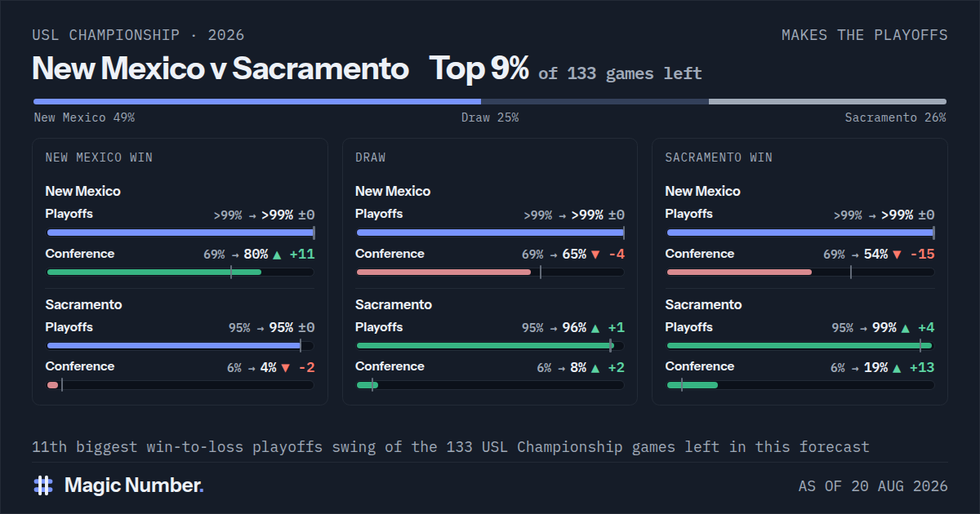
Task: Select the Sacramento Win panel header
Action: pyautogui.click(x=719, y=157)
